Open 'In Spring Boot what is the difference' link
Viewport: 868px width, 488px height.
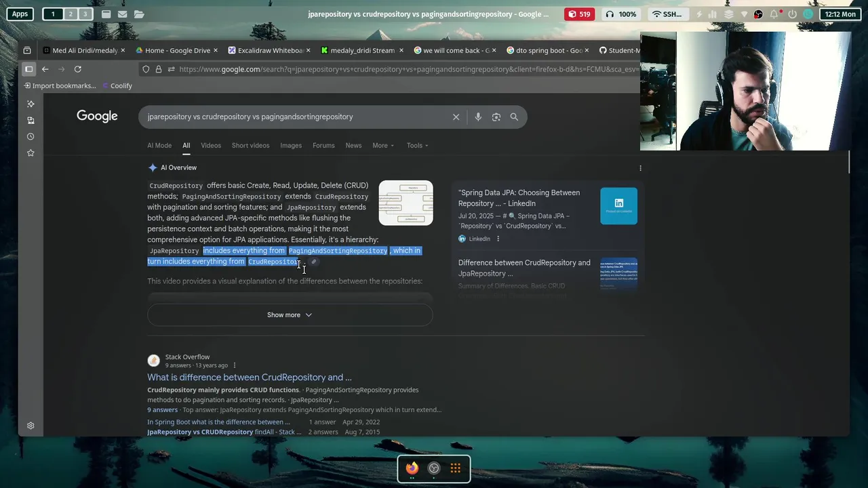218,422
